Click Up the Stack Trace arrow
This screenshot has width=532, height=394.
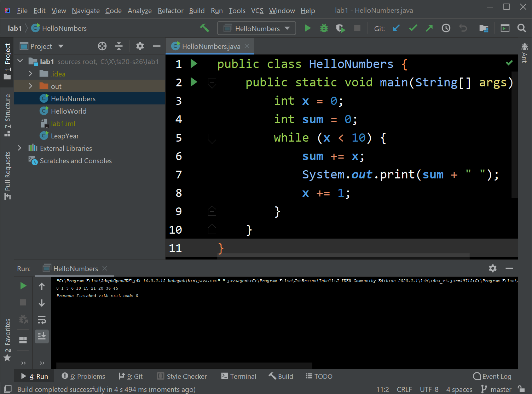(42, 286)
